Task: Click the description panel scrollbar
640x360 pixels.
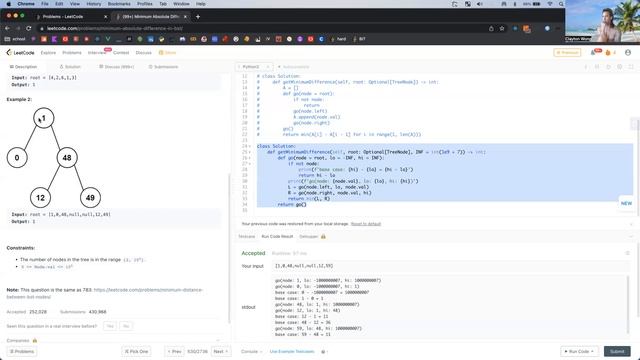Action: pos(229,249)
